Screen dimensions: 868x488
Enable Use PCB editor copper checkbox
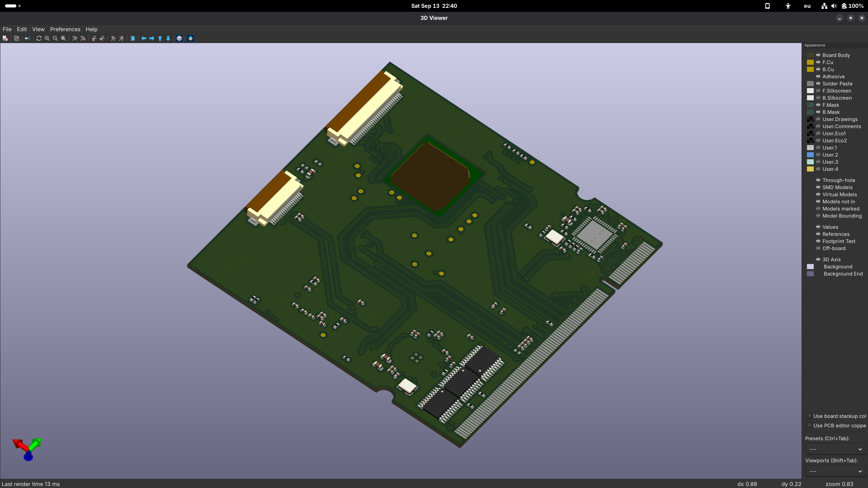[x=809, y=425]
